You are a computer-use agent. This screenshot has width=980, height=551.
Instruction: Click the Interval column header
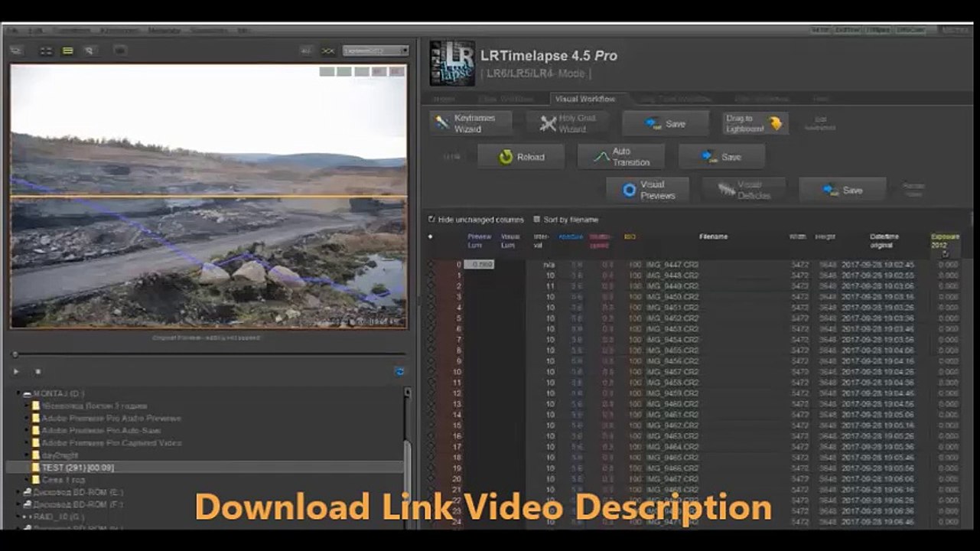[541, 241]
